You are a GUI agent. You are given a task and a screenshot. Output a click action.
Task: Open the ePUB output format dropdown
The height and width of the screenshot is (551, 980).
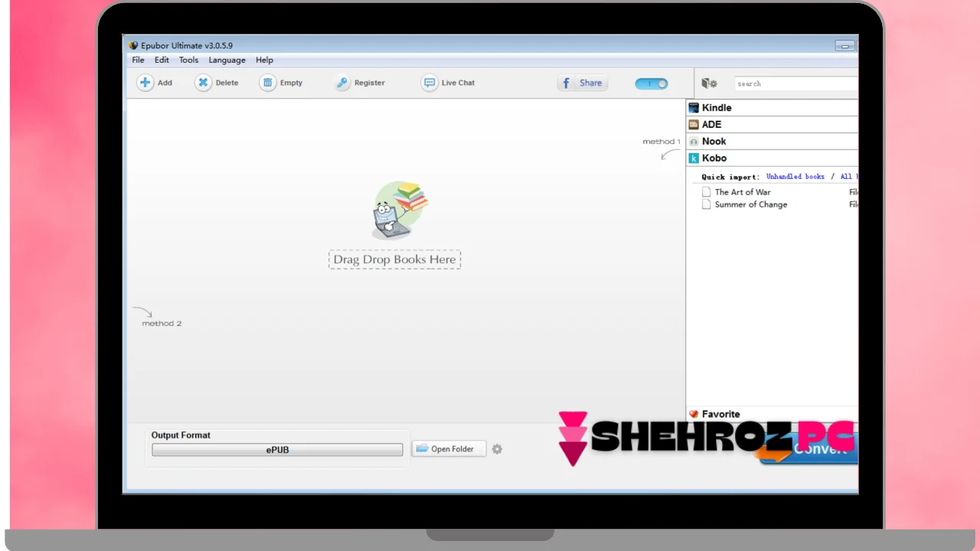click(x=277, y=450)
